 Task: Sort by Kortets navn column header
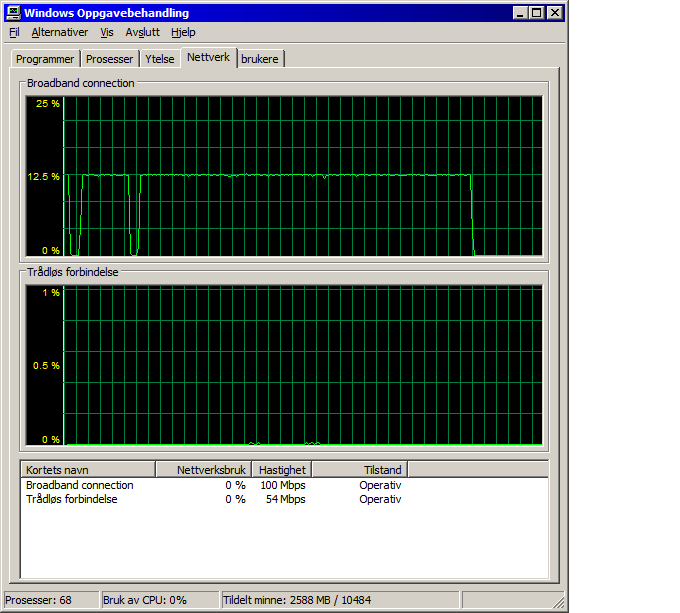(x=88, y=470)
